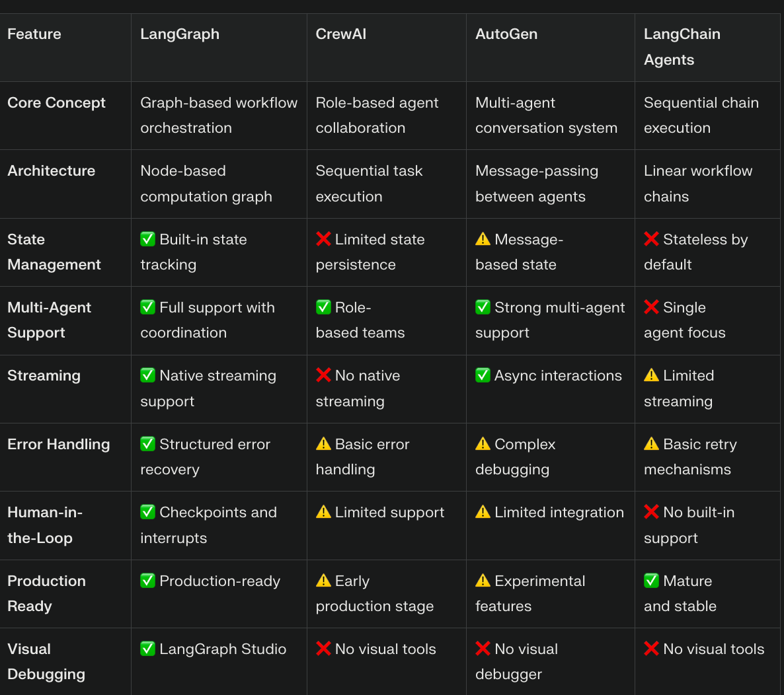Click warning icon next to Limited support
This screenshot has width=784, height=695.
(323, 511)
